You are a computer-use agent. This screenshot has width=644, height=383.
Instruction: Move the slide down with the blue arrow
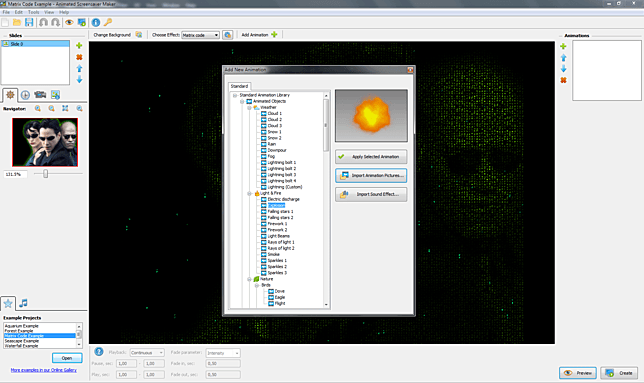point(79,79)
